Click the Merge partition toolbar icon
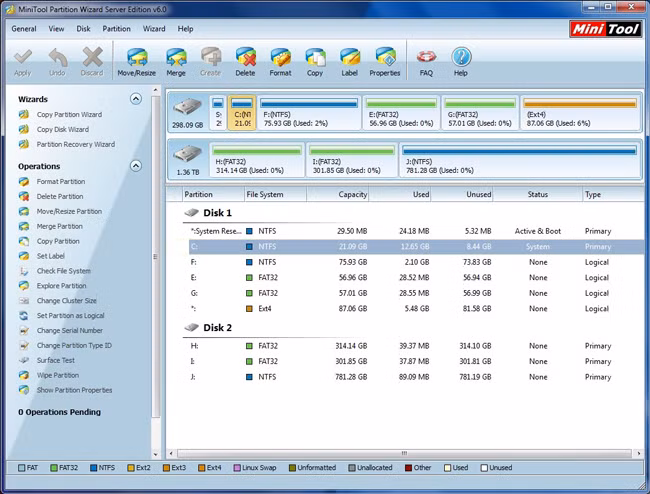Image resolution: width=650 pixels, height=494 pixels. (x=176, y=61)
